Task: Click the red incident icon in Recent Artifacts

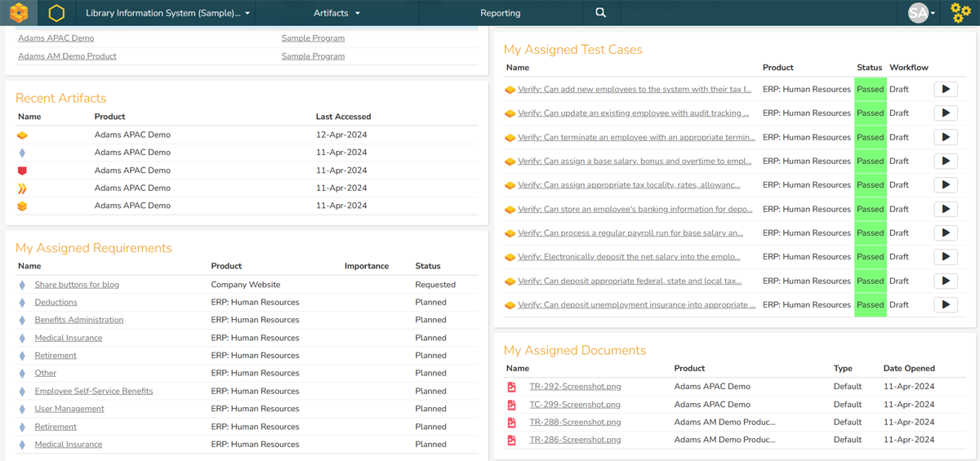Action: coord(22,171)
